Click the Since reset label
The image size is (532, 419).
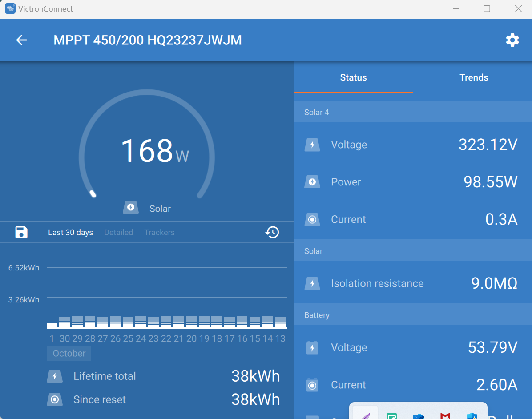coord(99,400)
